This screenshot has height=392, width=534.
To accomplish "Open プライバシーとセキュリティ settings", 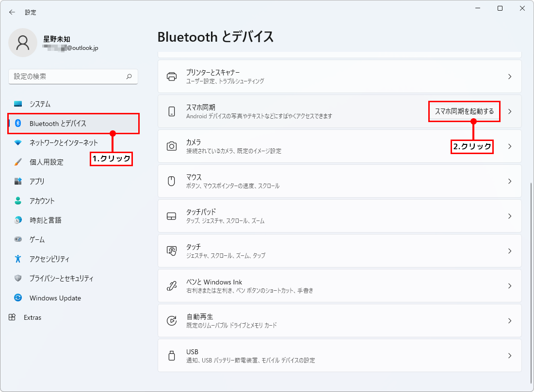I will point(73,278).
